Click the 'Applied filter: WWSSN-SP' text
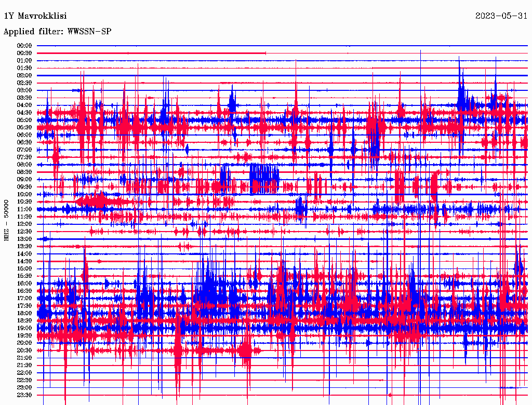The image size is (532, 405). coord(57,32)
